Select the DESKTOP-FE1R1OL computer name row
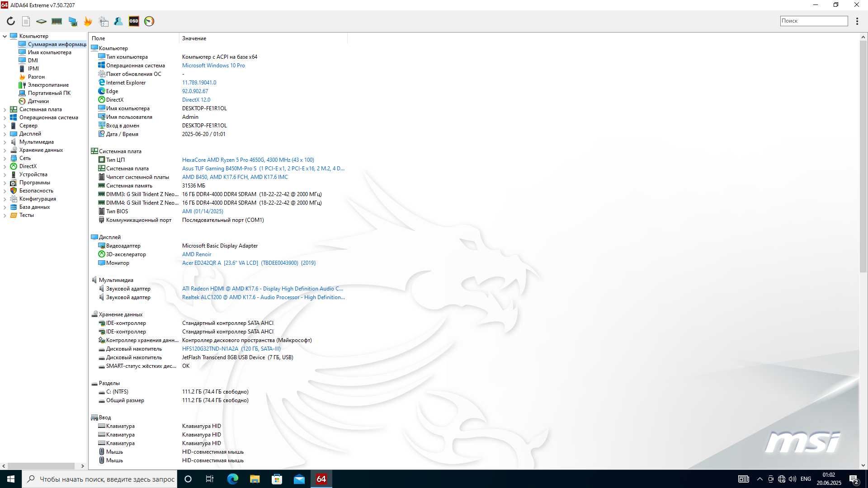The width and height of the screenshot is (868, 488). (x=219, y=108)
